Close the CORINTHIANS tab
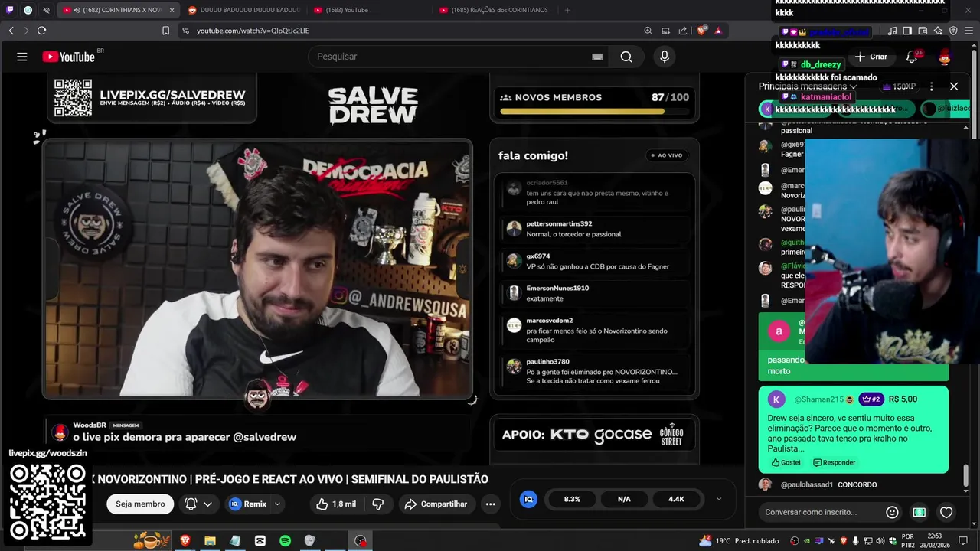Screen dimensions: 980x551 pos(171,10)
